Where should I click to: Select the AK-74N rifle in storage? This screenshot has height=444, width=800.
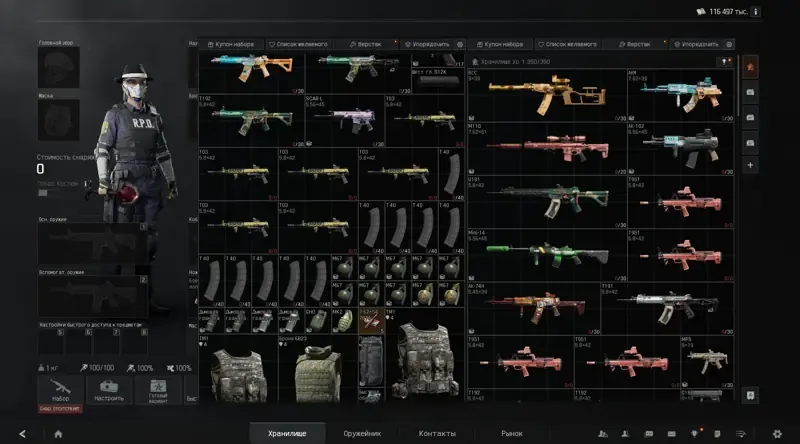tap(534, 308)
